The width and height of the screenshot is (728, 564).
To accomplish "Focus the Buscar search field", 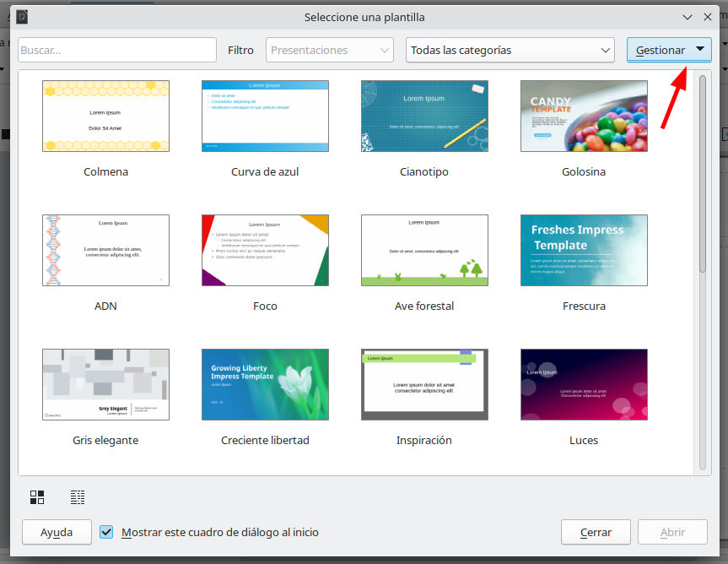I will point(117,50).
